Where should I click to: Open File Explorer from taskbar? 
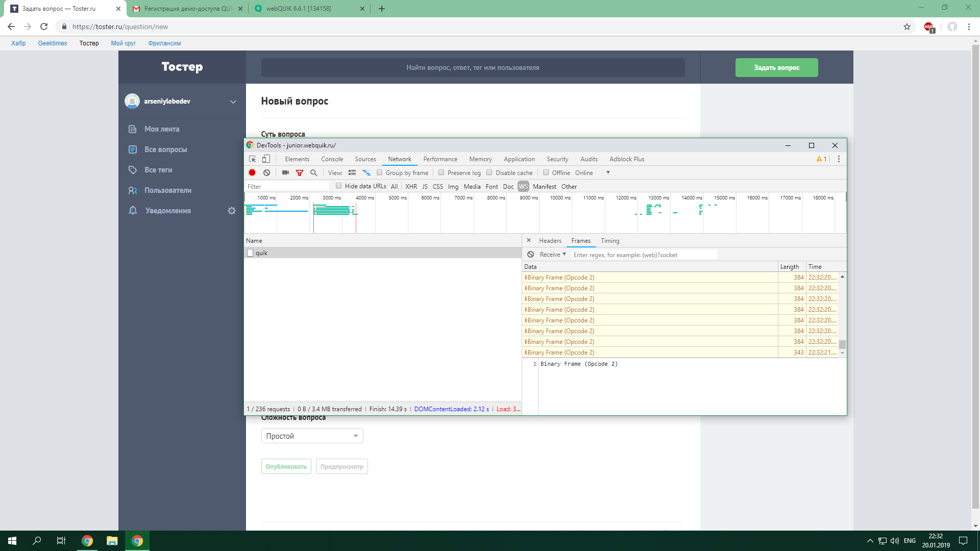[x=112, y=541]
